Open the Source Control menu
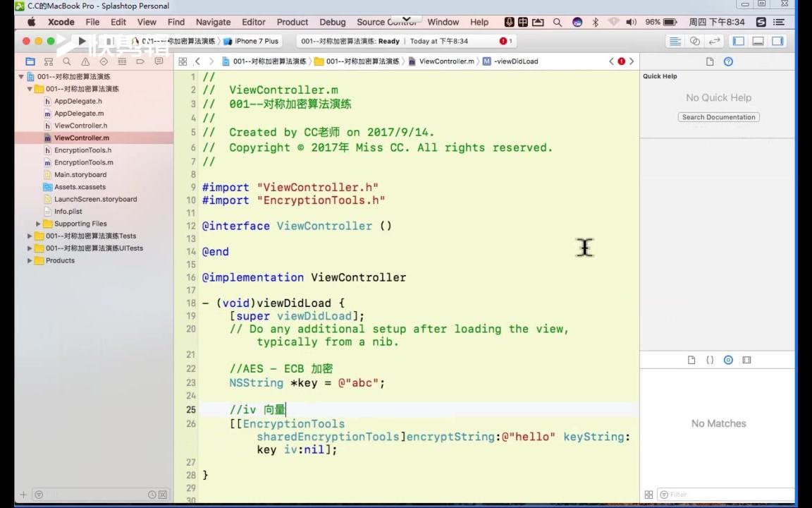 (386, 22)
